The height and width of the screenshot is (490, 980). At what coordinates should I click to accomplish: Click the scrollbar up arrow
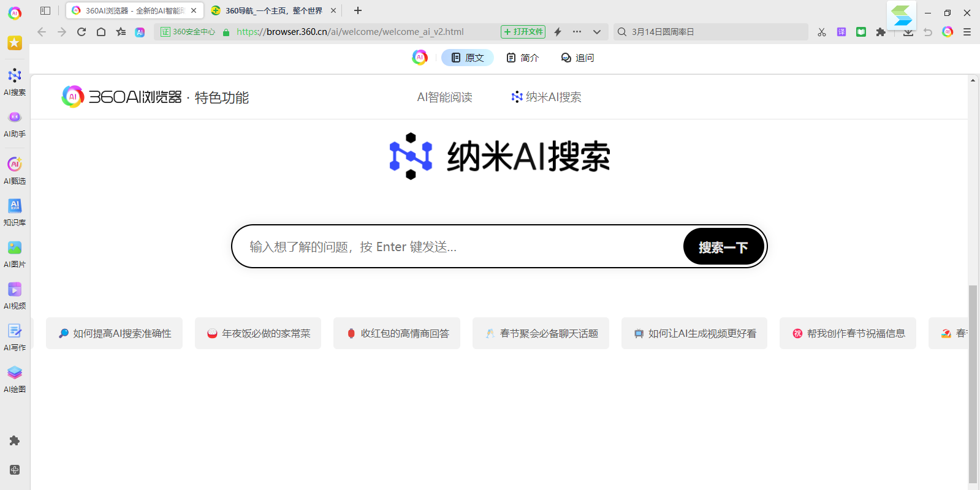(x=973, y=80)
